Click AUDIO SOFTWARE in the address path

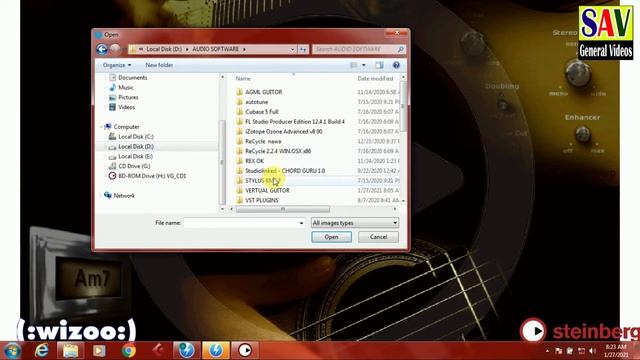pyautogui.click(x=216, y=49)
